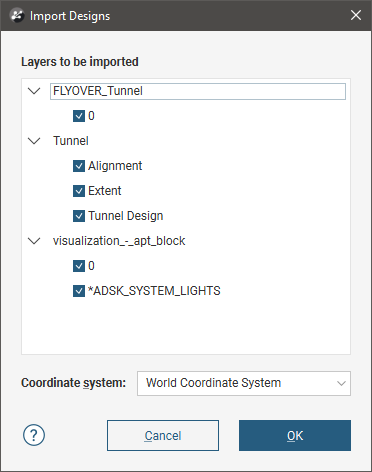Disable the Extent layer checkbox
This screenshot has height=472, width=372.
(x=79, y=191)
